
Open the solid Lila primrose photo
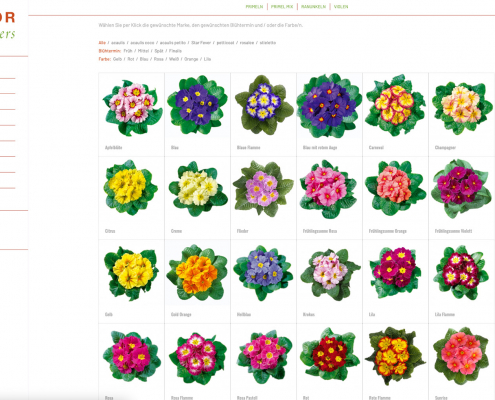click(x=395, y=273)
